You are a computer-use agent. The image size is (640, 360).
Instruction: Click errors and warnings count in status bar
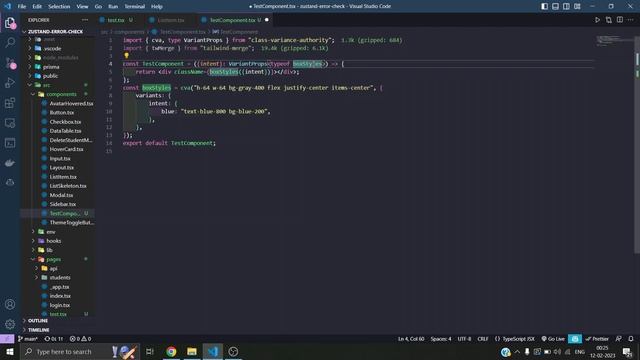click(x=80, y=339)
